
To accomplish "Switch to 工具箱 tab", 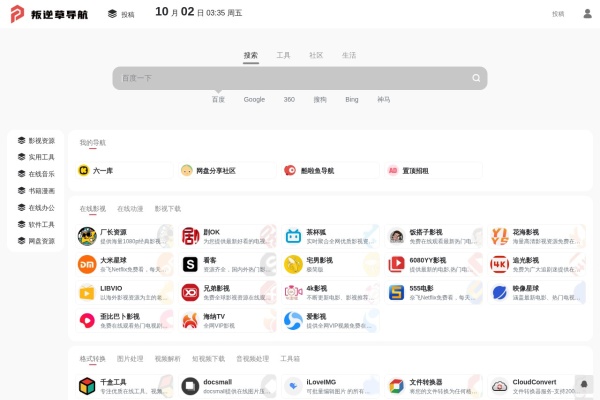I will coord(290,359).
